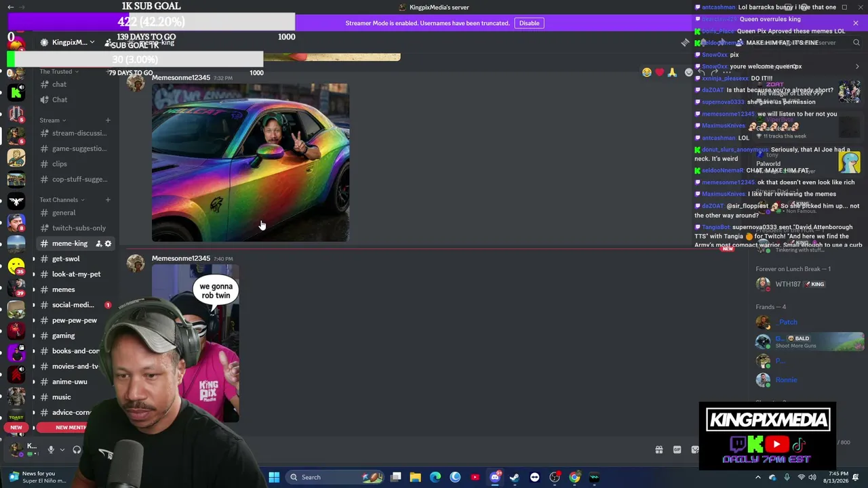
Task: Open the Kick-logo server in the sidebar
Action: point(16,91)
